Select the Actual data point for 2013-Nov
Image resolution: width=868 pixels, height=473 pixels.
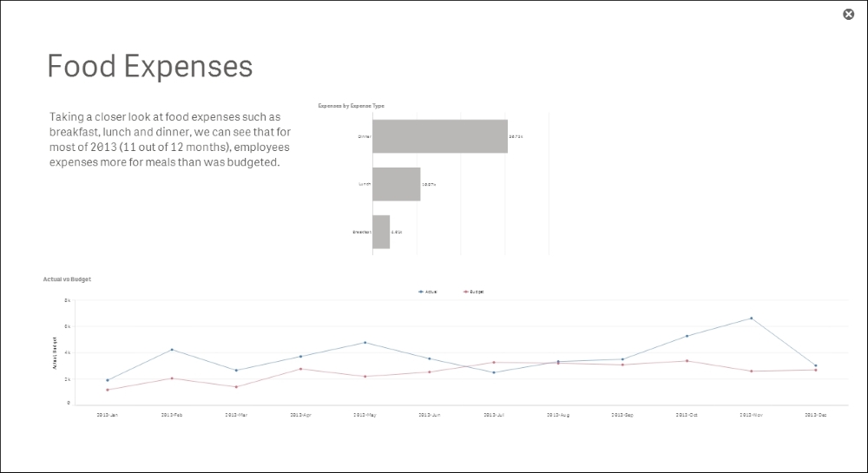coord(751,319)
